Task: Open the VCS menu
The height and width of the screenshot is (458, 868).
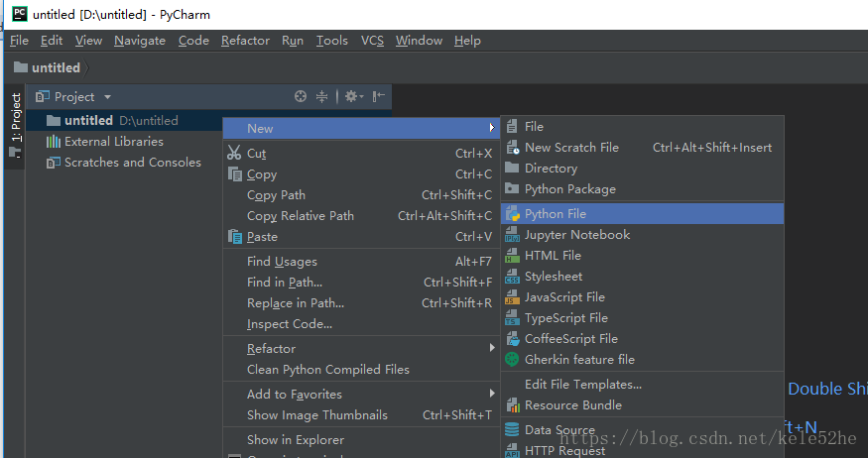Action: pyautogui.click(x=373, y=41)
